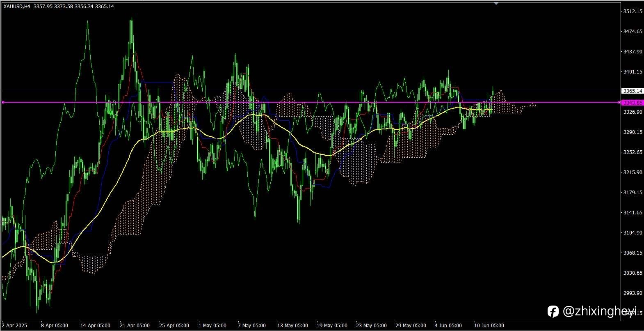644x331 pixels.
Task: Click the chart shift triangle marker at top
Action: click(x=496, y=3)
